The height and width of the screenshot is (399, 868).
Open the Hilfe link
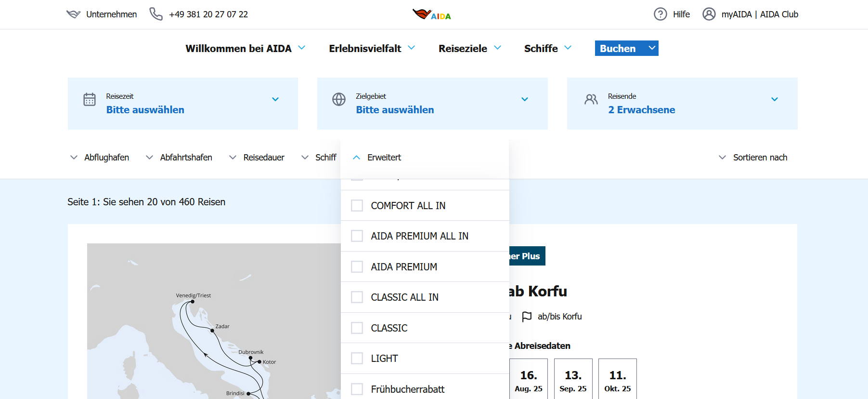point(681,14)
